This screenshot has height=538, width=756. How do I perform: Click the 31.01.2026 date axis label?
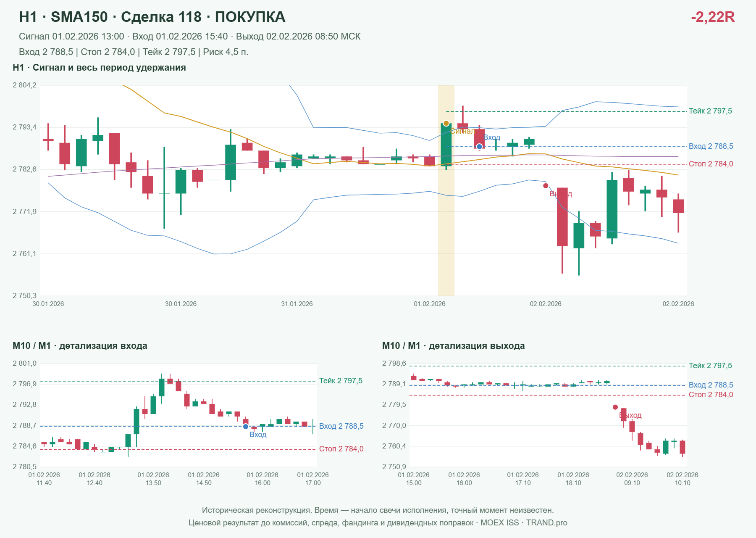tap(297, 304)
